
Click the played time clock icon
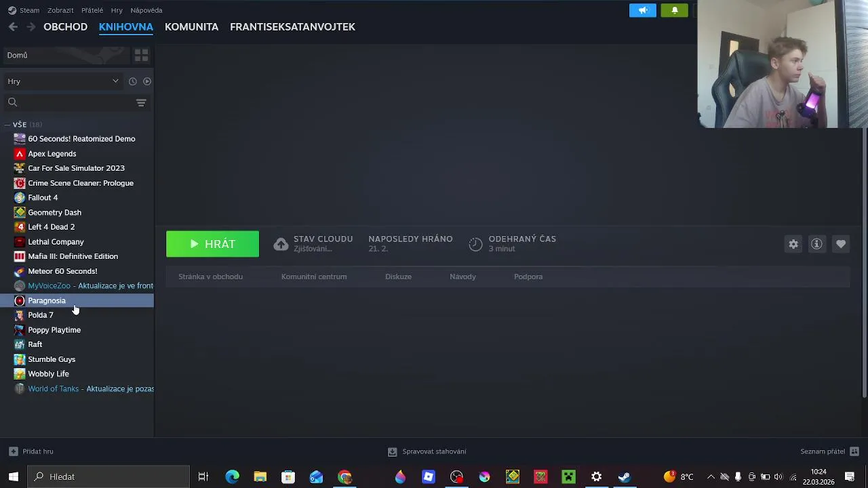pyautogui.click(x=475, y=244)
